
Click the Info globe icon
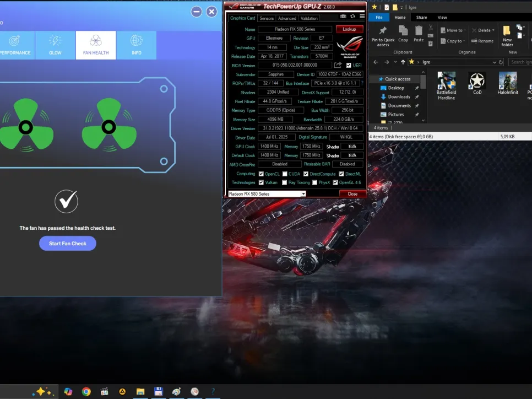(136, 41)
